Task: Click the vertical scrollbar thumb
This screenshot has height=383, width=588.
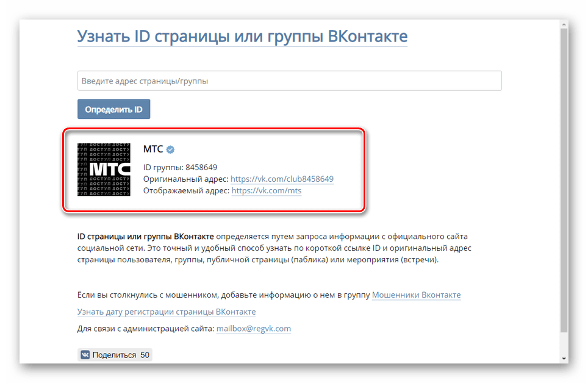Action: click(564, 180)
